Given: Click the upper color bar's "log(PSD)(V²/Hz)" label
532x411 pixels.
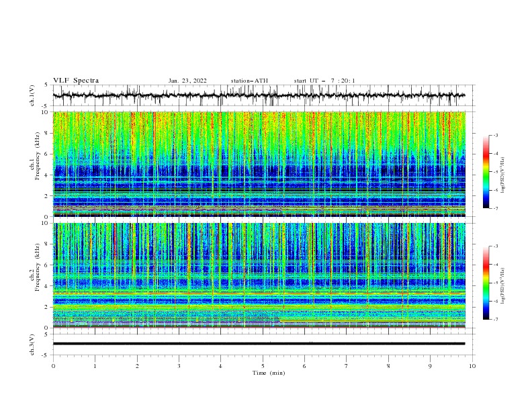Looking at the screenshot, I should pyautogui.click(x=503, y=175).
